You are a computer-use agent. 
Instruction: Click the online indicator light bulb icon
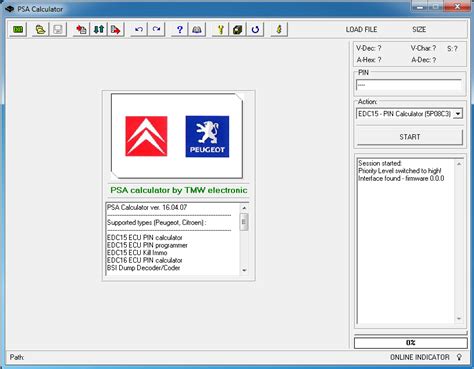pos(459,357)
